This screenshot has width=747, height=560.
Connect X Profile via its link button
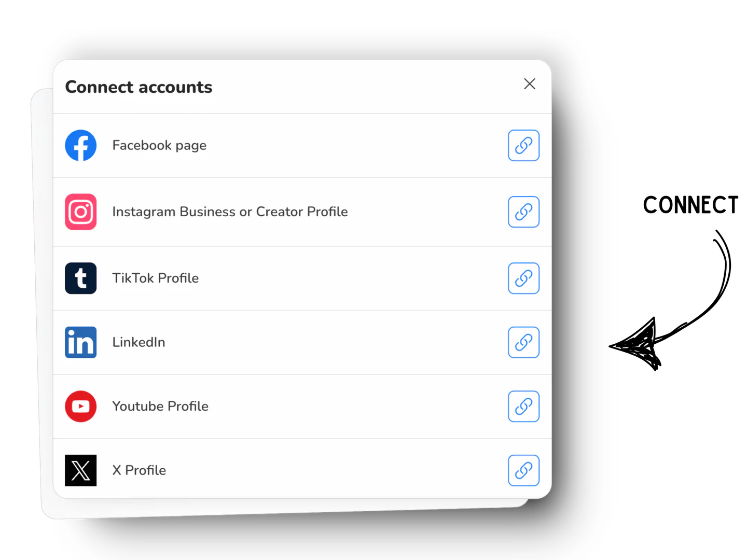tap(523, 470)
